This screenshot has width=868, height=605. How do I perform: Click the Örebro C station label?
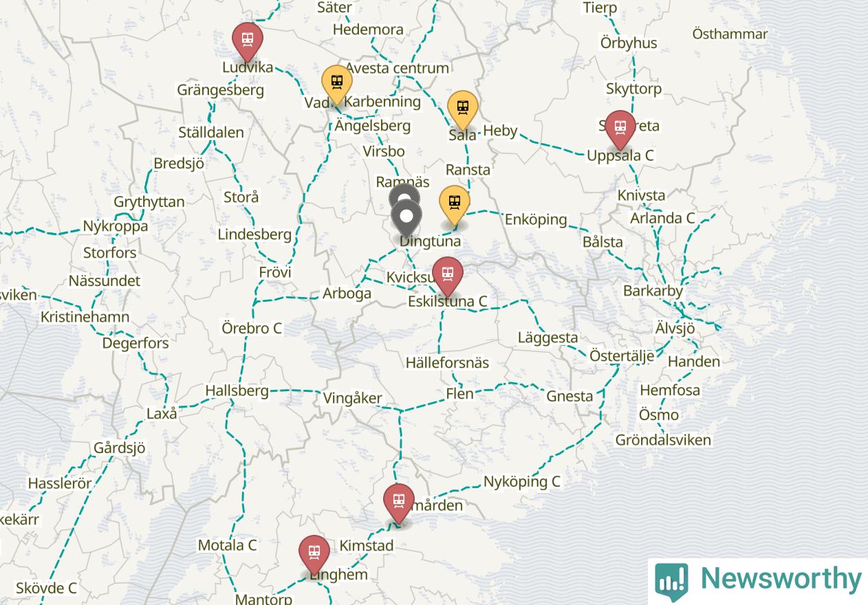pos(252,328)
